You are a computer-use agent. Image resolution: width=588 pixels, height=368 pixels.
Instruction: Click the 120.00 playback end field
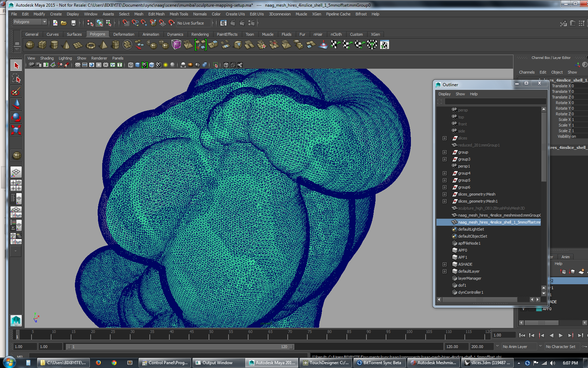[x=456, y=347]
